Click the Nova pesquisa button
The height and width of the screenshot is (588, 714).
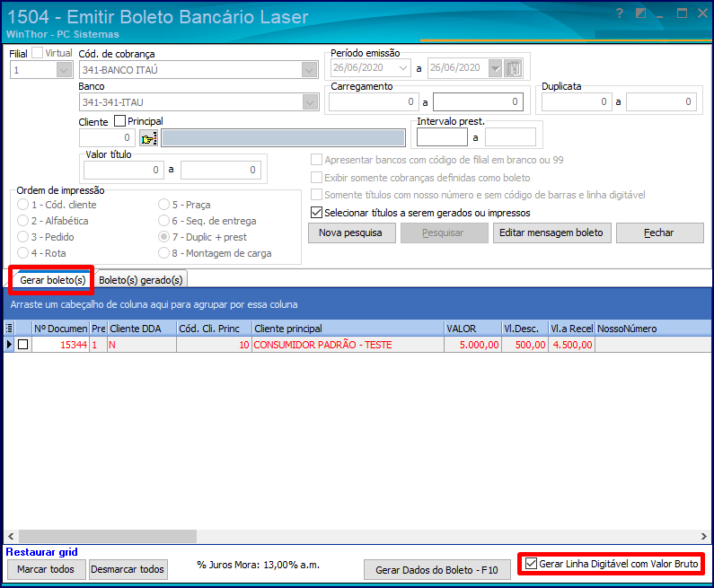[x=351, y=233]
